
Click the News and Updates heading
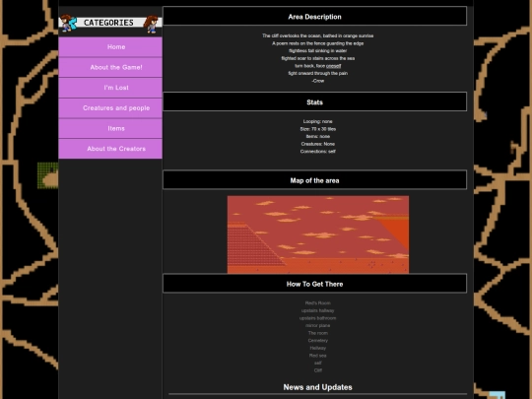tap(318, 387)
